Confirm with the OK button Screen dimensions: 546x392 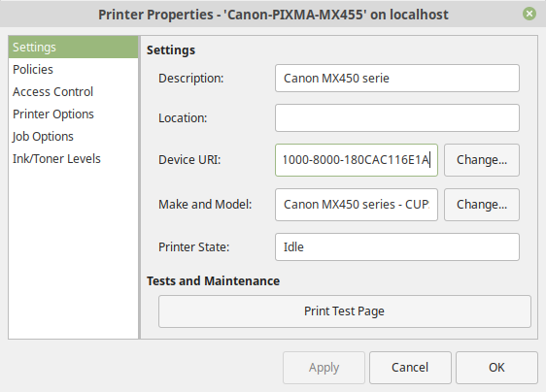click(496, 368)
